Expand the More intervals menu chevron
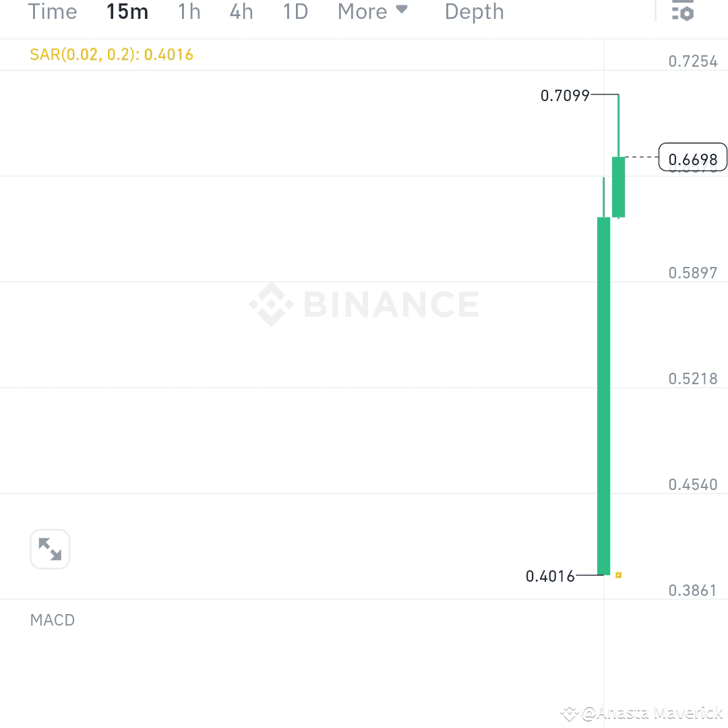Screen dimensions: 728x728 click(x=400, y=9)
